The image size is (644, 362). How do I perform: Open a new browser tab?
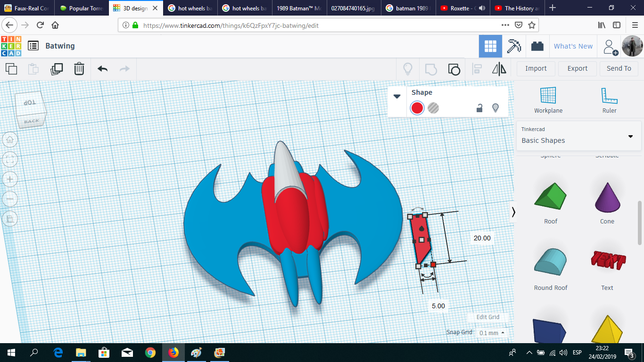[x=553, y=8]
